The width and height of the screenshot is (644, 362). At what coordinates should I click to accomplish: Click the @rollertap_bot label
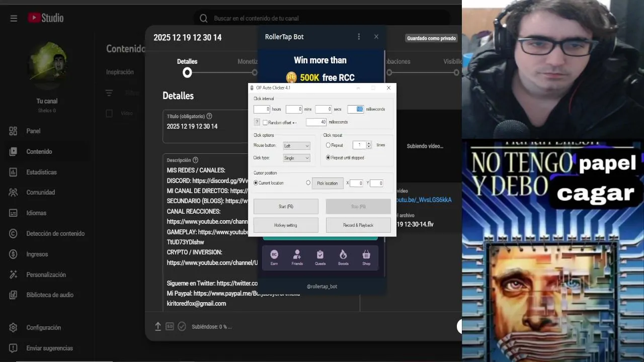point(322,287)
